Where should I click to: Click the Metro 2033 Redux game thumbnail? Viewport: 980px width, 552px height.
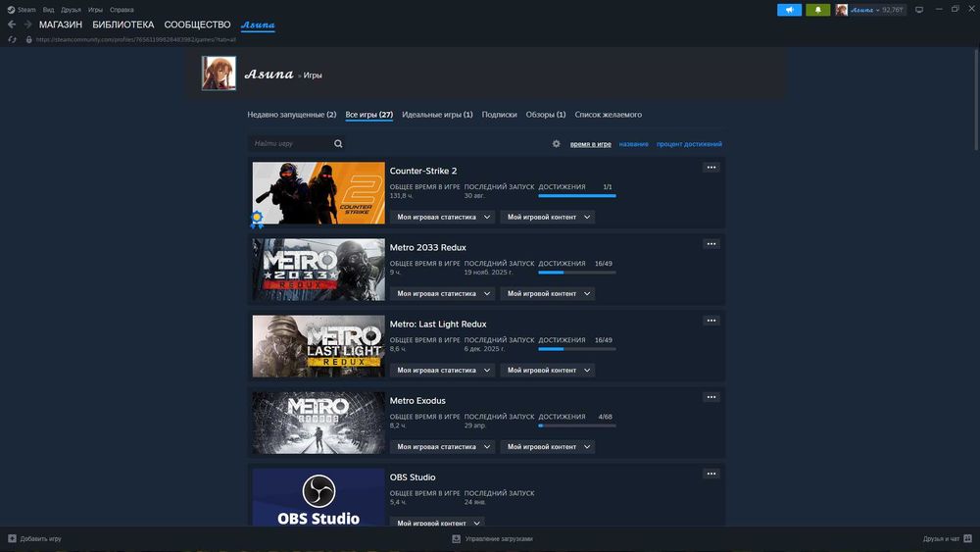click(318, 270)
